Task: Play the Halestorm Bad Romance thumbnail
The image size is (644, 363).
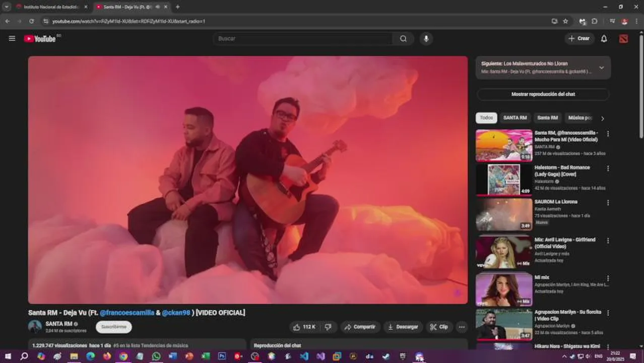Action: coord(504,180)
